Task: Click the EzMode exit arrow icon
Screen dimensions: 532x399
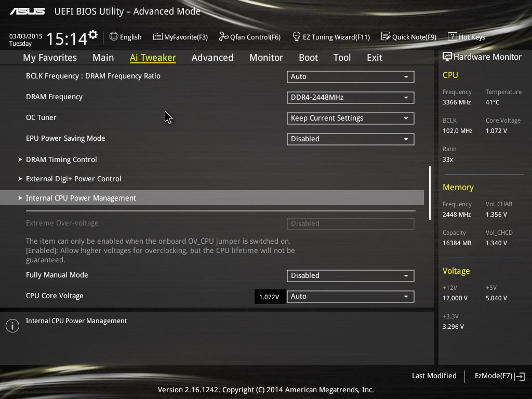Action: [x=520, y=376]
